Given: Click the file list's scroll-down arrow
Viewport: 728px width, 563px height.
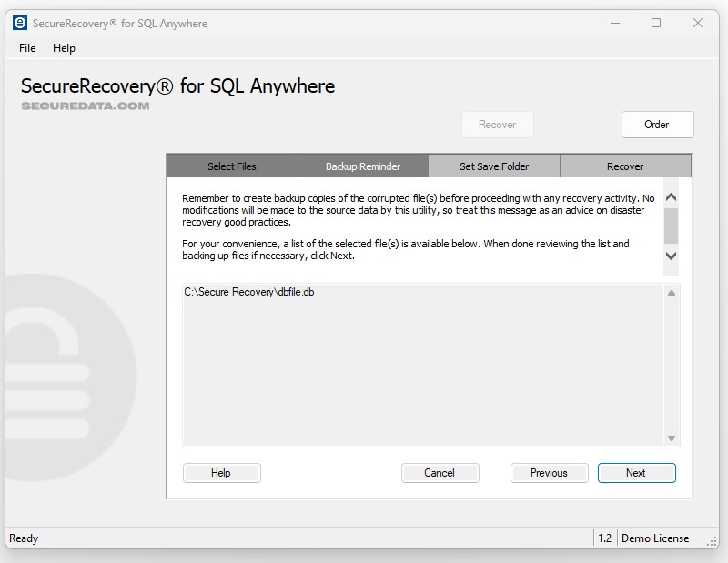Looking at the screenshot, I should (x=672, y=438).
